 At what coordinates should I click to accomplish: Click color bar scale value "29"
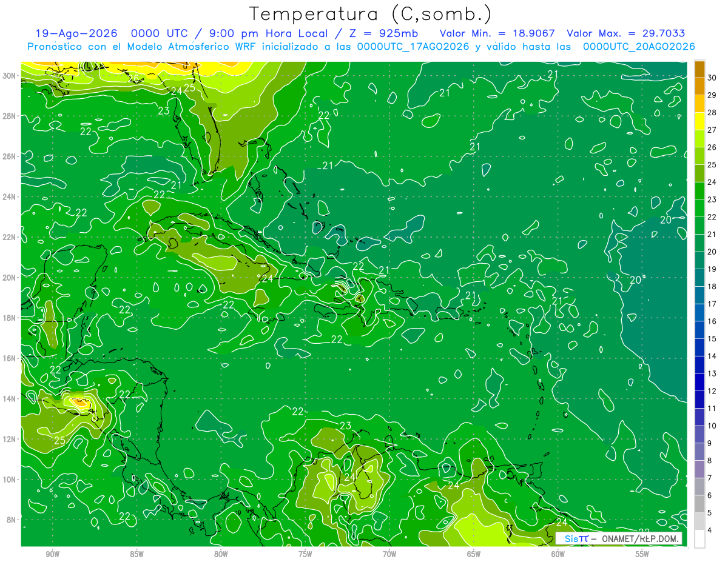713,95
